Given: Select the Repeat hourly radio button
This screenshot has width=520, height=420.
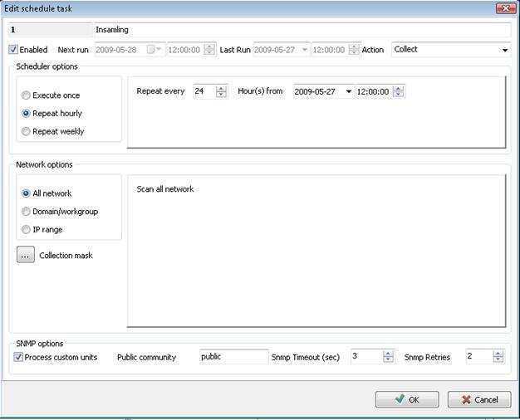Looking at the screenshot, I should 27,113.
